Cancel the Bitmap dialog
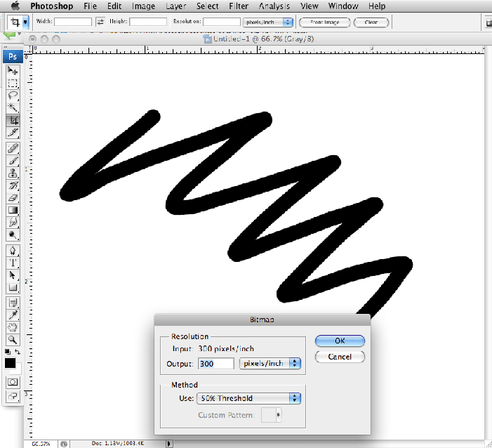The width and height of the screenshot is (492, 448). pos(340,357)
